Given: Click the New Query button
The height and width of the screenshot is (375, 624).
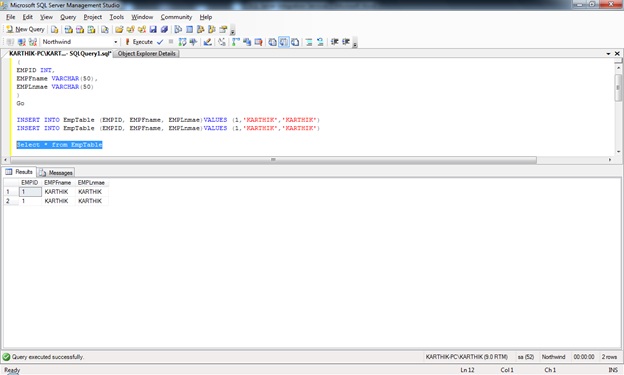Looking at the screenshot, I should [x=25, y=29].
